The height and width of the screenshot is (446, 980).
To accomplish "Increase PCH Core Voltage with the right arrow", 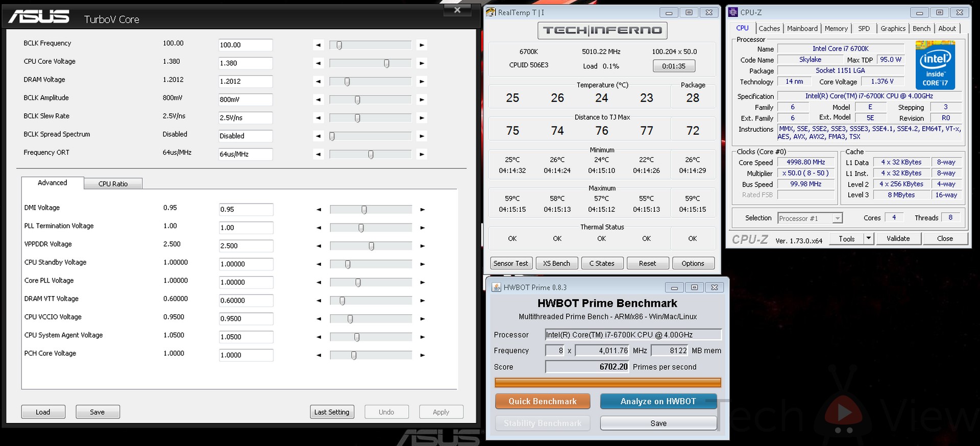I will [x=422, y=355].
